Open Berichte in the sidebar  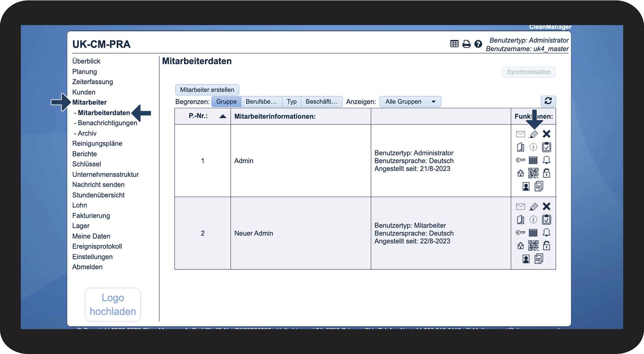(85, 154)
